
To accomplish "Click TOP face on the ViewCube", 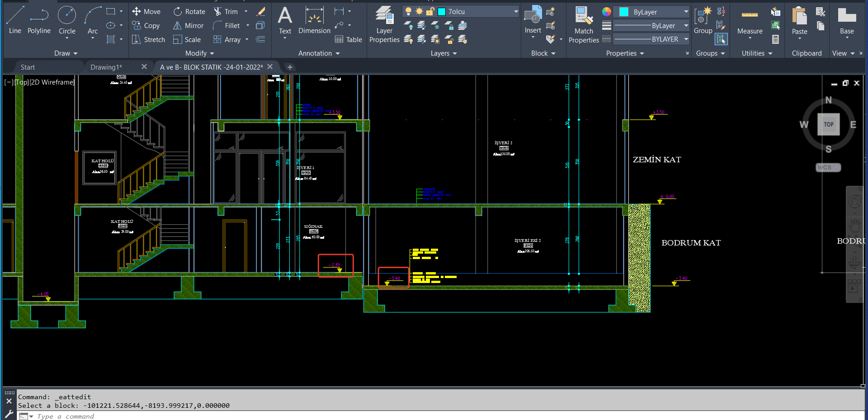I will [828, 124].
